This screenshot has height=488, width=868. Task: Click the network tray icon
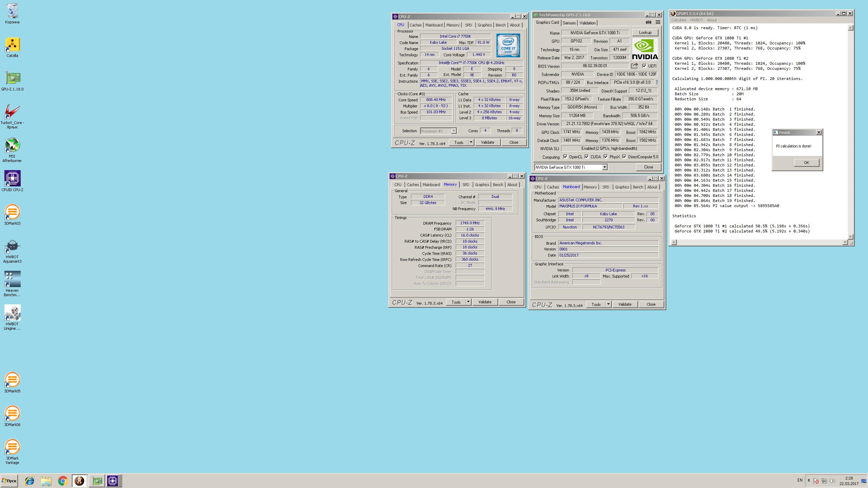pos(824,481)
